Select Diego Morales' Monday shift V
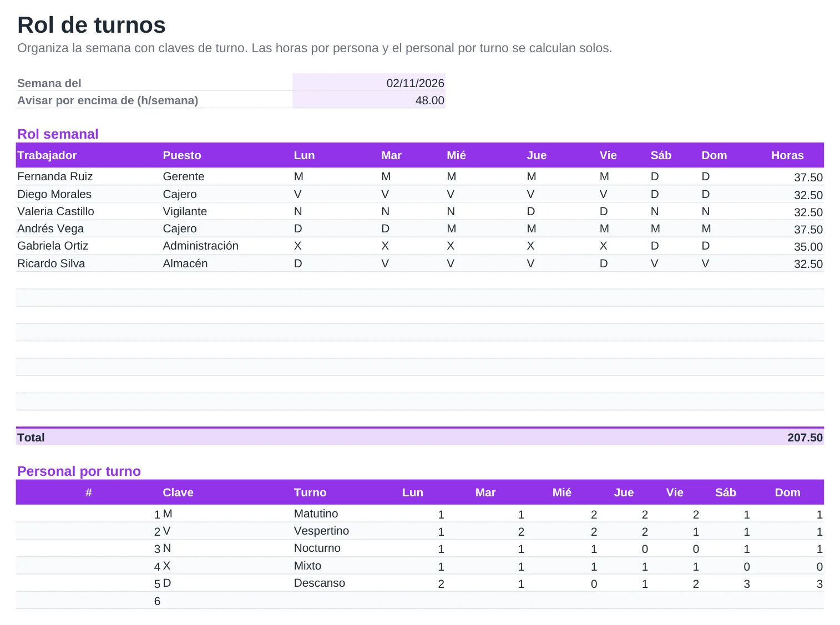Image resolution: width=840 pixels, height=625 pixels. [x=298, y=194]
